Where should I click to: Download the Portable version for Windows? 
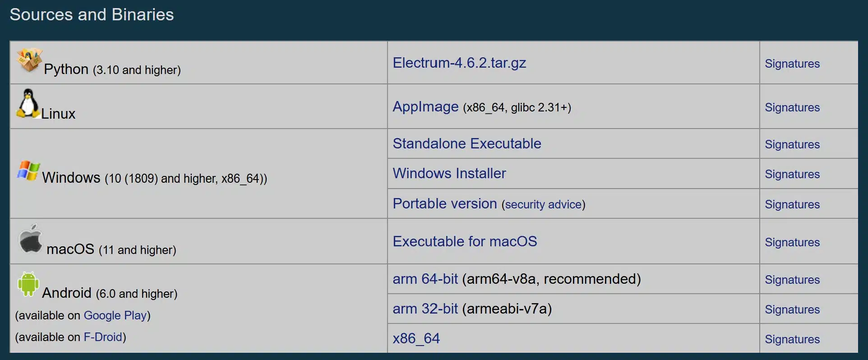click(x=444, y=203)
